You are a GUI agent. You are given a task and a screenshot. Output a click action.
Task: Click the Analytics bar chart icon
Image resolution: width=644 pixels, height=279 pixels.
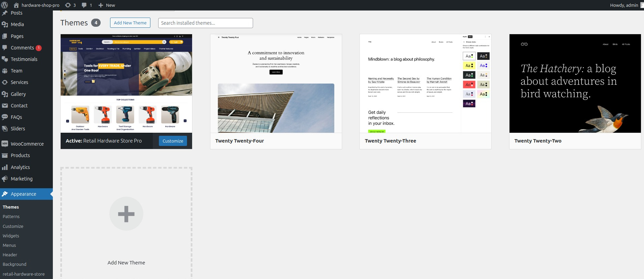5,167
